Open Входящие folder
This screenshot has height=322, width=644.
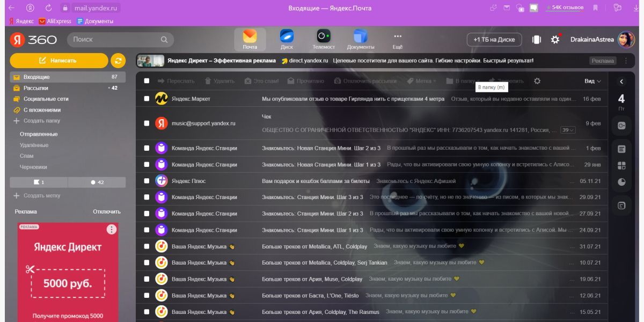(68, 77)
